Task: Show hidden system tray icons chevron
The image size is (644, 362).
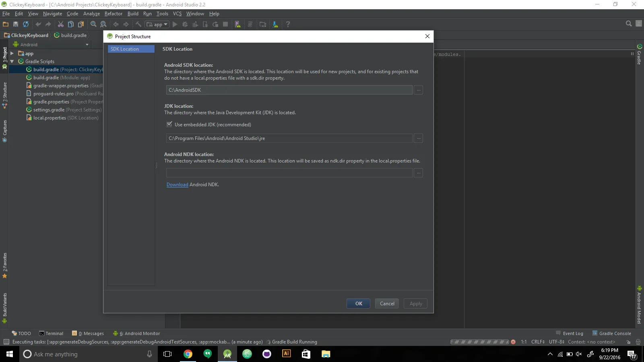Action: point(550,354)
